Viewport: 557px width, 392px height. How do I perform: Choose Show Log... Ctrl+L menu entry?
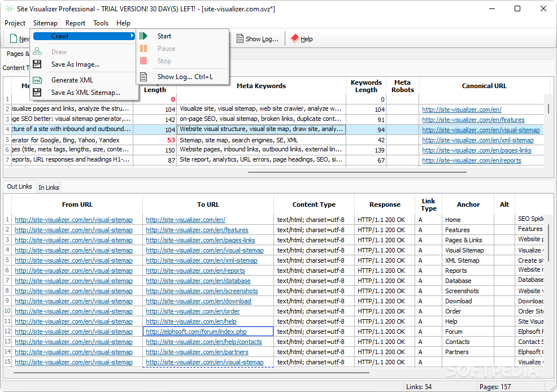click(x=183, y=77)
